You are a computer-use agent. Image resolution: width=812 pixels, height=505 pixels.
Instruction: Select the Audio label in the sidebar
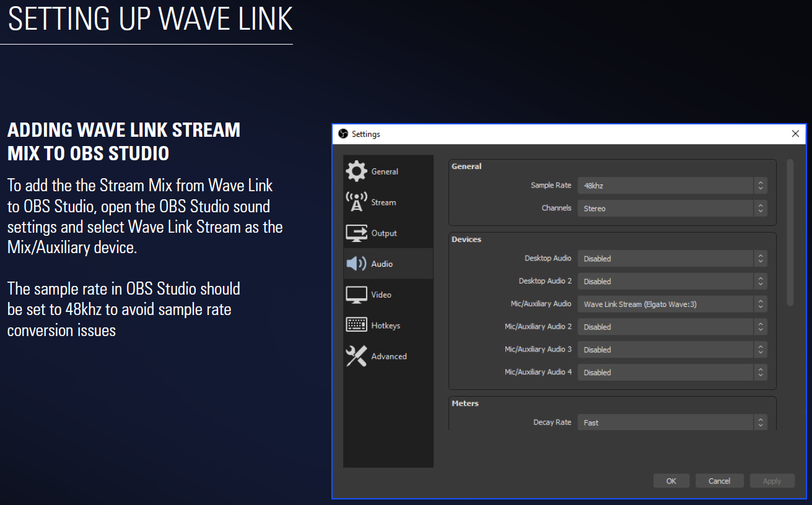click(x=382, y=264)
